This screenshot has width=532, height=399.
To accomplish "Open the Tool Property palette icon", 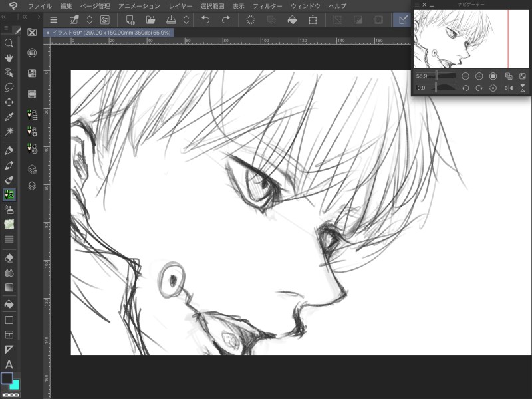I will click(x=32, y=132).
